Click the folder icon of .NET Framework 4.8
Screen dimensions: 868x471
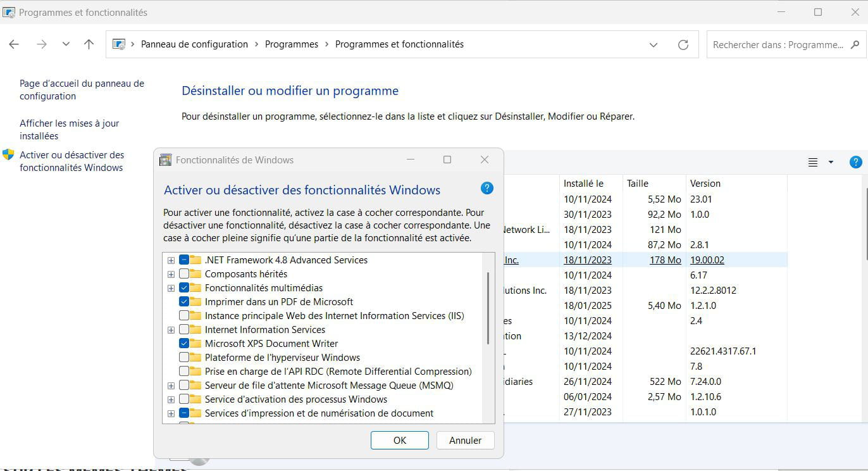coord(195,260)
